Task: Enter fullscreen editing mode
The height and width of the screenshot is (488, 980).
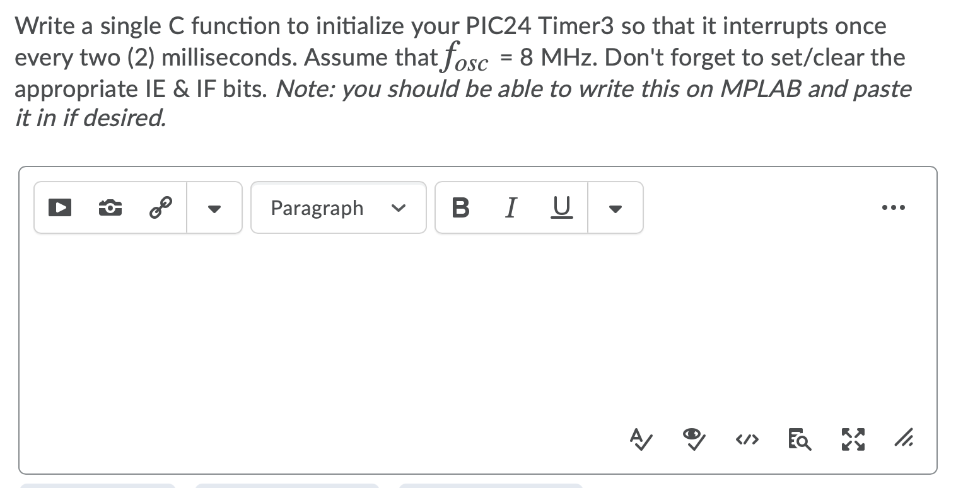Action: pos(852,440)
